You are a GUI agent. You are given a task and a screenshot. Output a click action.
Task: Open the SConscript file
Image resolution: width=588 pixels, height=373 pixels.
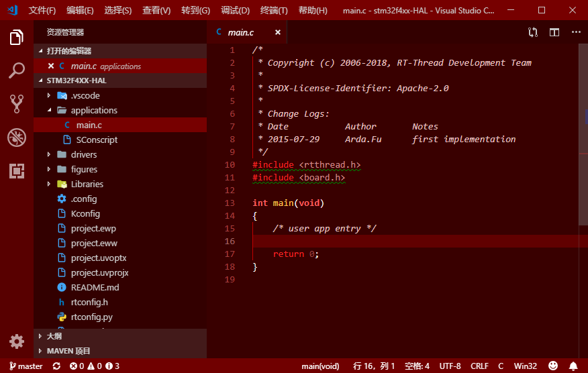point(120,140)
